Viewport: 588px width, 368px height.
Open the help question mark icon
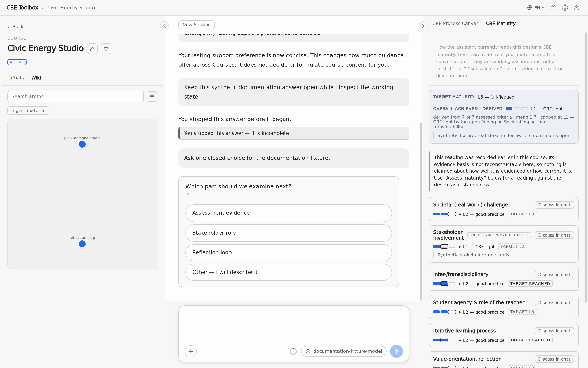pos(553,8)
